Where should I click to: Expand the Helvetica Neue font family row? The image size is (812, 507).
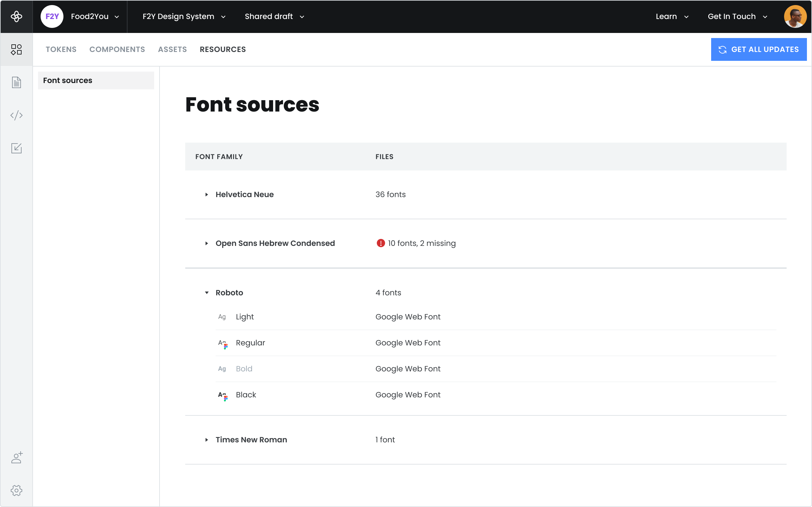207,195
